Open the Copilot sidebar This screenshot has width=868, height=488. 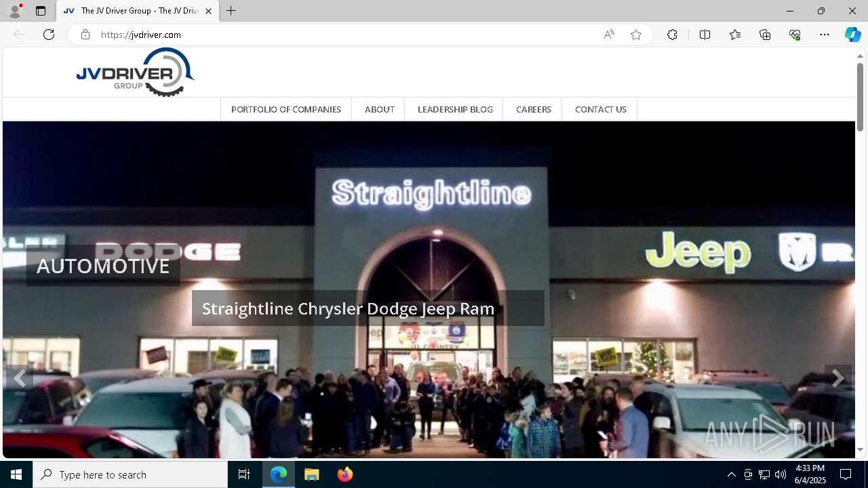tap(852, 35)
